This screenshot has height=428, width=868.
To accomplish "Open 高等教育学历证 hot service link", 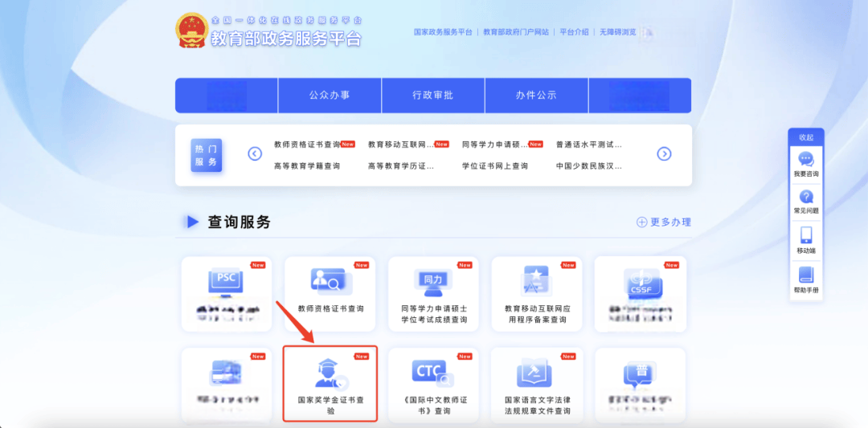I will coord(401,166).
